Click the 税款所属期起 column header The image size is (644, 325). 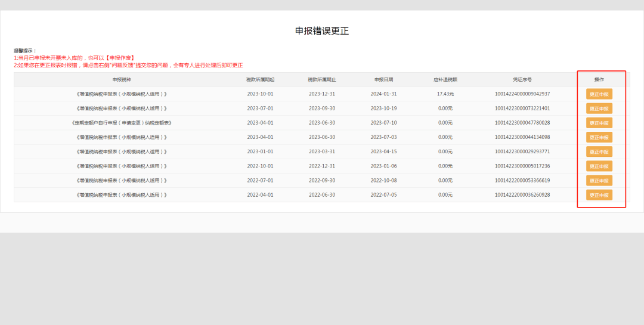click(x=260, y=79)
